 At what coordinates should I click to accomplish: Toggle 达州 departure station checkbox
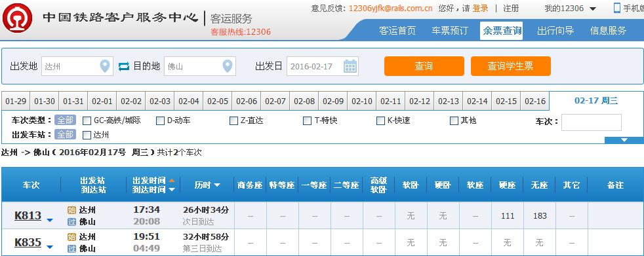coord(87,135)
